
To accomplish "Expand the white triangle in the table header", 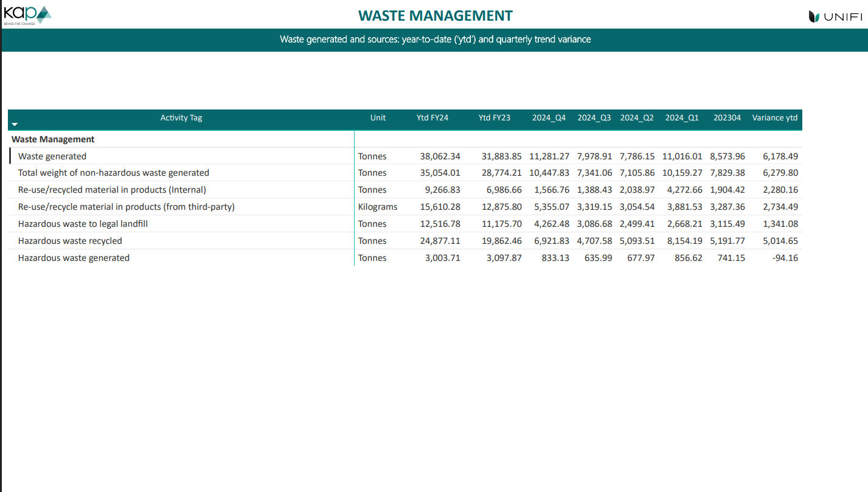I will (15, 124).
